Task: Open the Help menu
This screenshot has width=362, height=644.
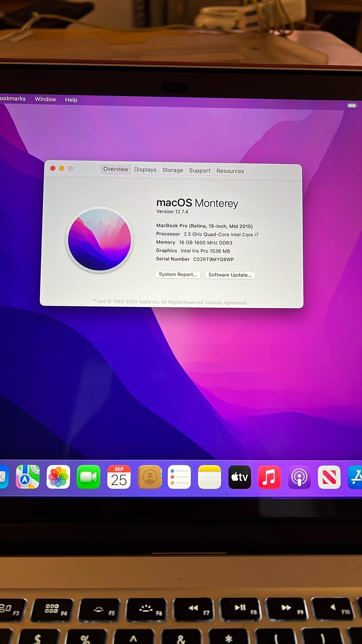Action: (x=71, y=100)
